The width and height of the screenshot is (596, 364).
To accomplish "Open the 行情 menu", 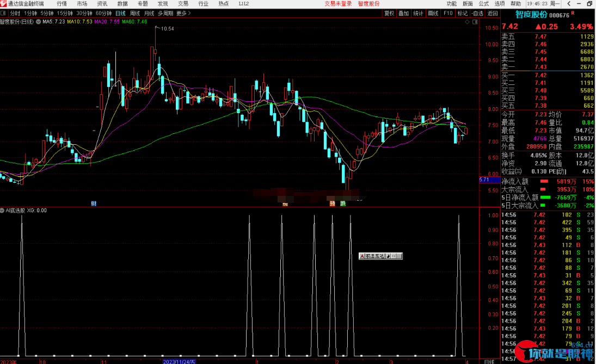I will [x=62, y=3].
